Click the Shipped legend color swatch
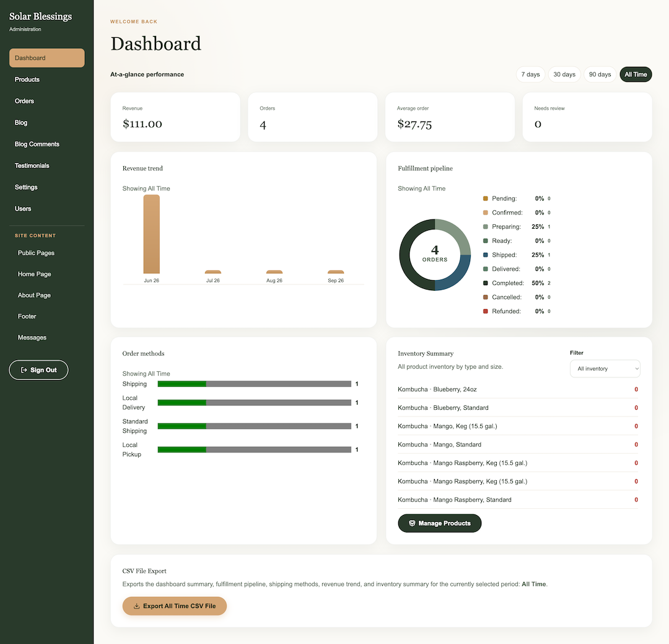 point(485,255)
